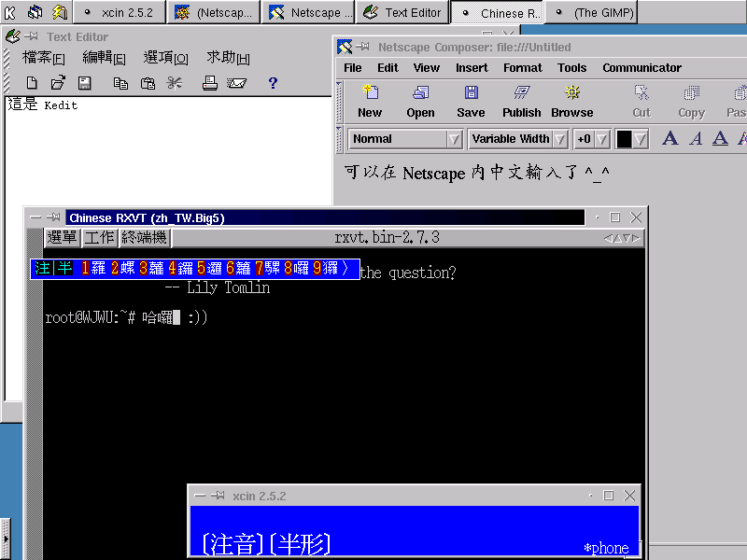
Task: Click the copy icon in Text Editor toolbar
Action: click(120, 83)
